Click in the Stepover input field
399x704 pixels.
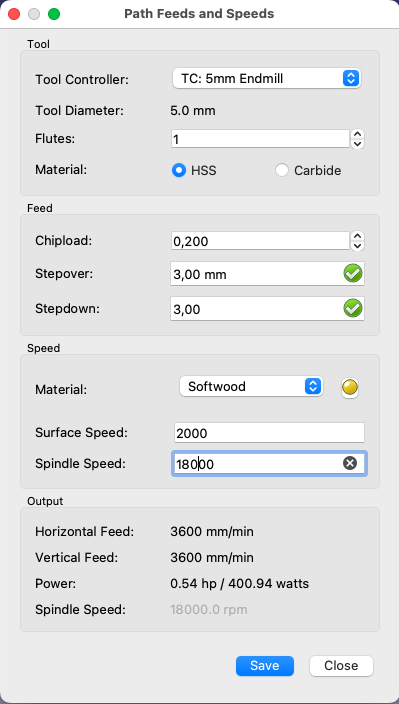click(267, 273)
